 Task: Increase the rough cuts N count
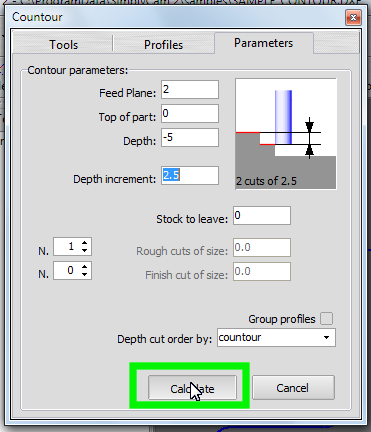(x=85, y=243)
